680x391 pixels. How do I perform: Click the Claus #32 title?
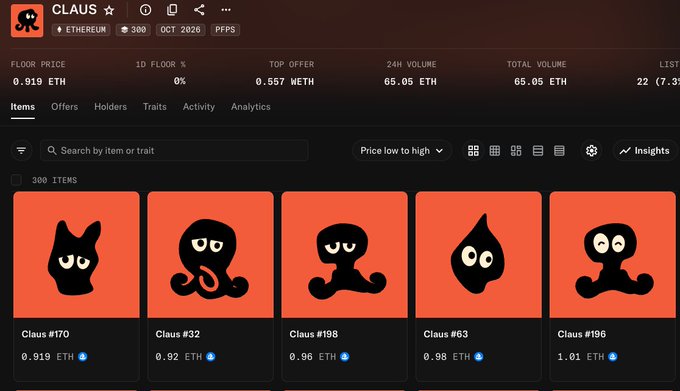[x=178, y=334]
